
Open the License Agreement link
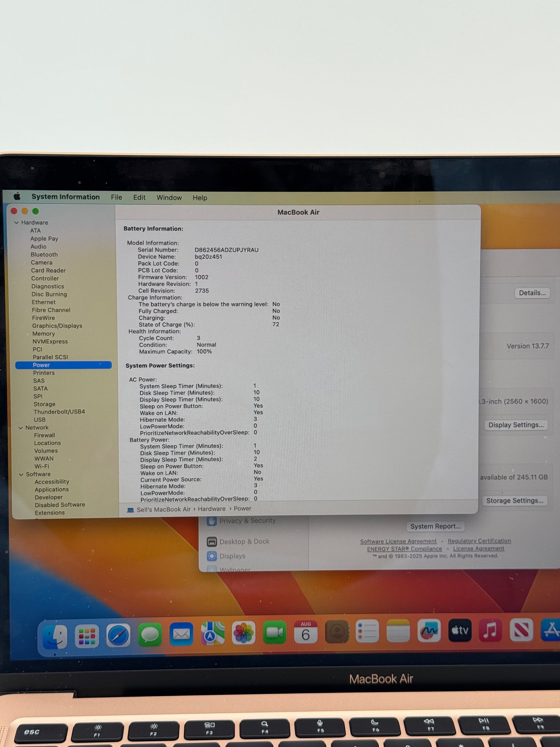click(x=479, y=549)
